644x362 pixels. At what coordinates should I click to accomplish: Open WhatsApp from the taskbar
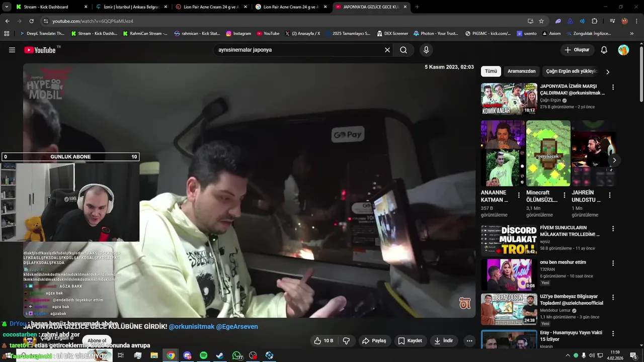click(x=236, y=355)
